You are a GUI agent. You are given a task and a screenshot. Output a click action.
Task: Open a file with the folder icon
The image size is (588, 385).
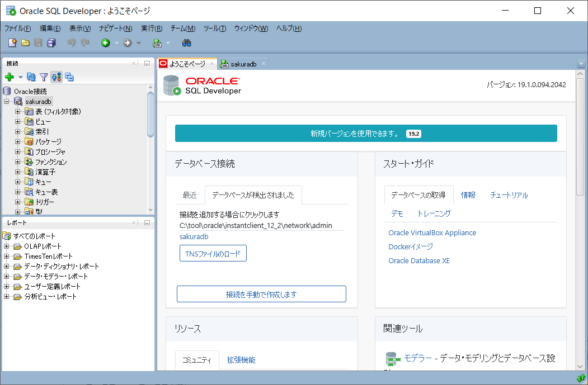click(26, 42)
